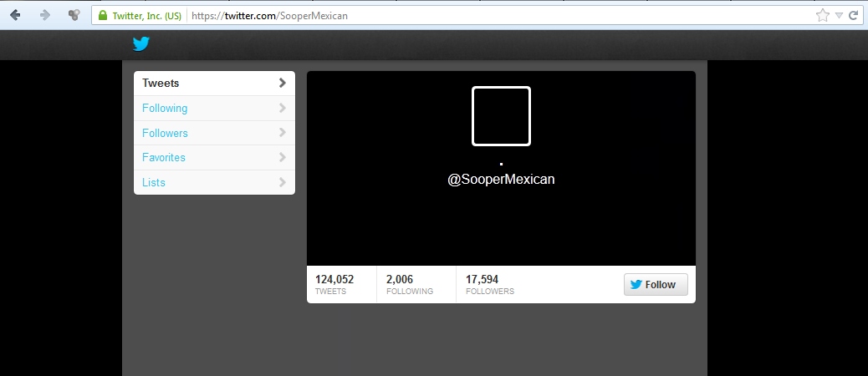The image size is (868, 376).
Task: Click the extension icon beside the forward arrow
Action: [x=74, y=15]
